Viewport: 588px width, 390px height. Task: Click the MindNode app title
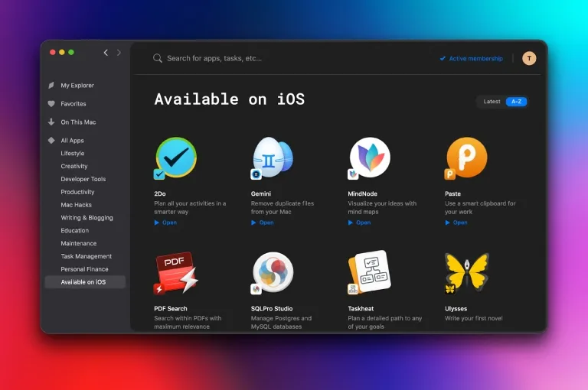pyautogui.click(x=363, y=193)
